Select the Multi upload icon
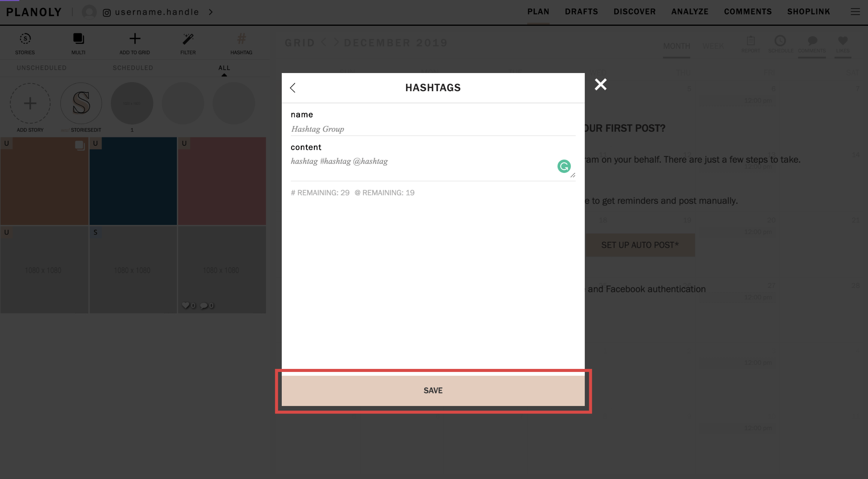 coord(78,39)
